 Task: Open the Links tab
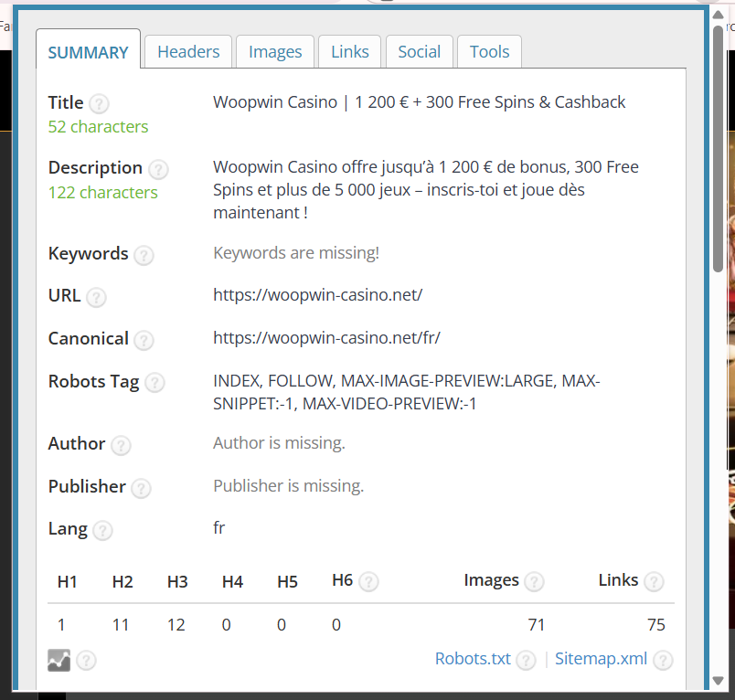tap(350, 51)
